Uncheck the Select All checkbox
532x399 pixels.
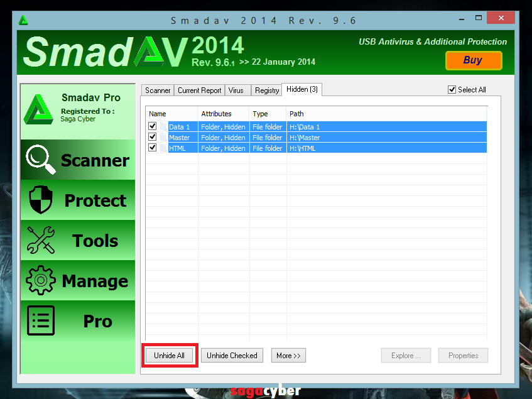click(452, 90)
